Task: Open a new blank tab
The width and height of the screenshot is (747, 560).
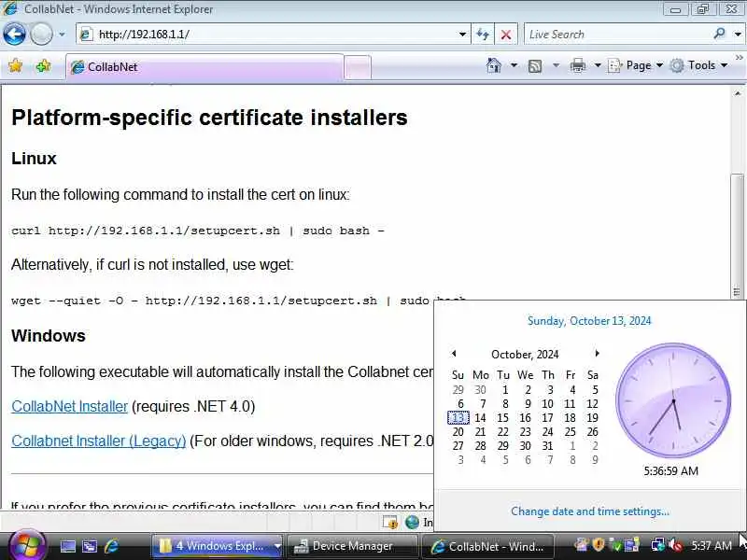Action: (x=358, y=67)
